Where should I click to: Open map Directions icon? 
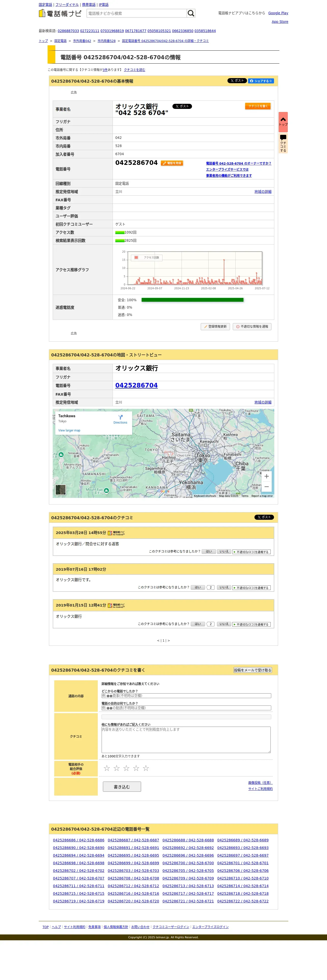point(120,419)
